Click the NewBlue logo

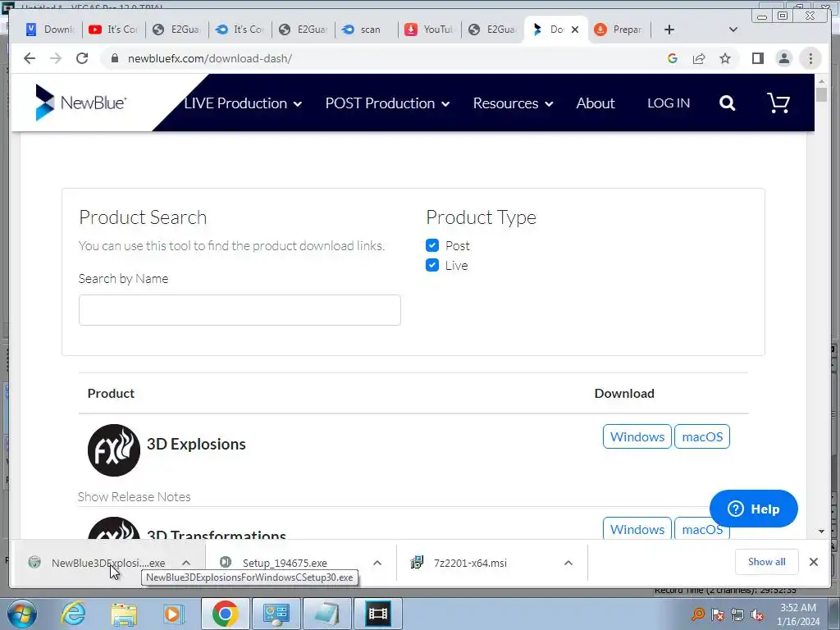80,103
